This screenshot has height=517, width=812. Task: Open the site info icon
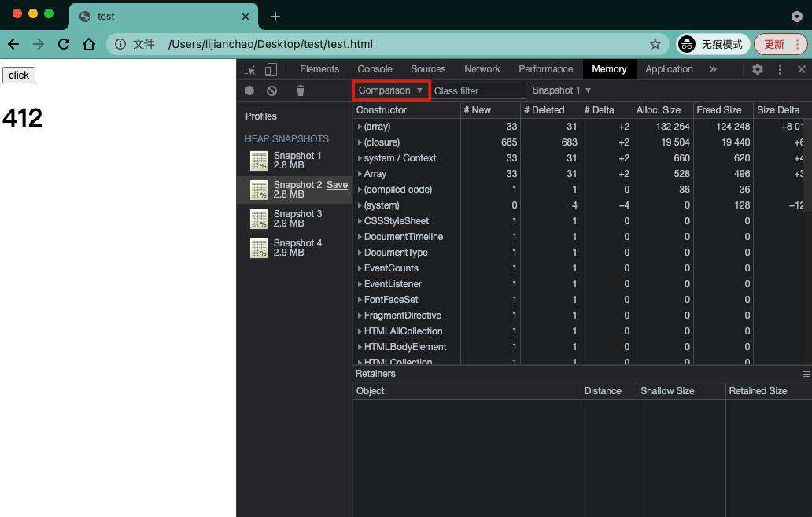tap(120, 44)
